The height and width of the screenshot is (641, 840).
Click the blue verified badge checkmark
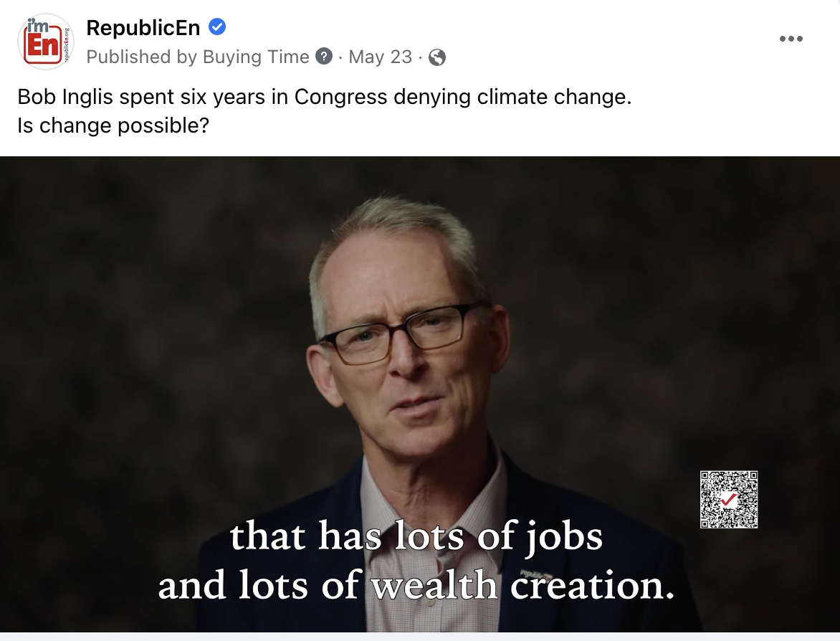point(217,27)
